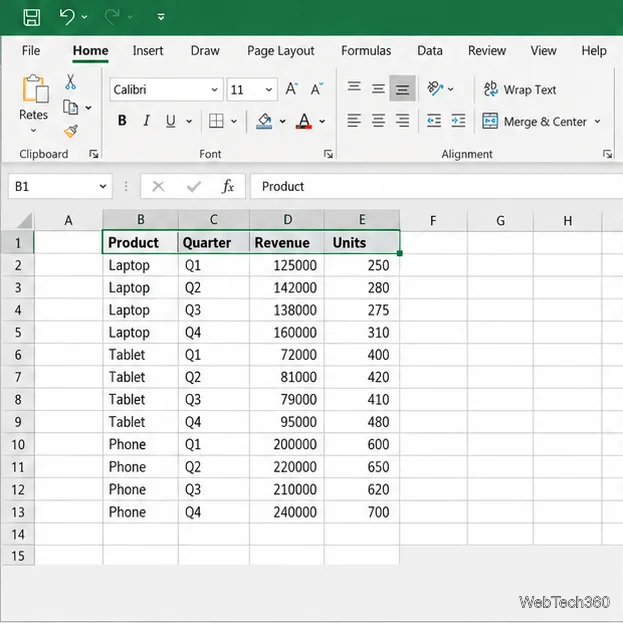Go to Page Layout tab

pos(281,51)
